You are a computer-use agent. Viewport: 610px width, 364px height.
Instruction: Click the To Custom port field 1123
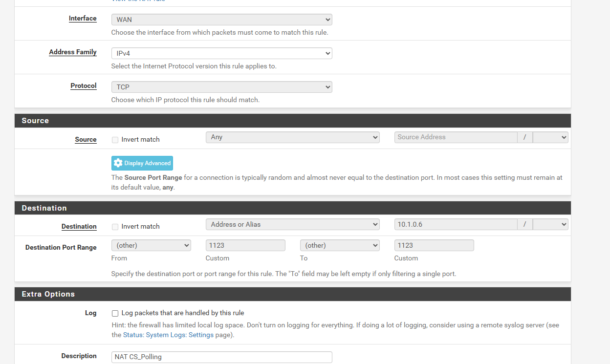pyautogui.click(x=434, y=245)
